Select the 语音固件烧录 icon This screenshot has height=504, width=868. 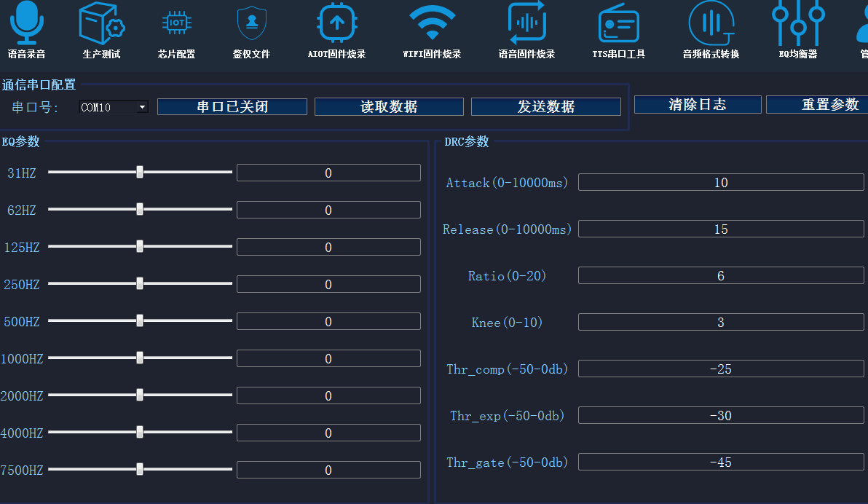(526, 23)
